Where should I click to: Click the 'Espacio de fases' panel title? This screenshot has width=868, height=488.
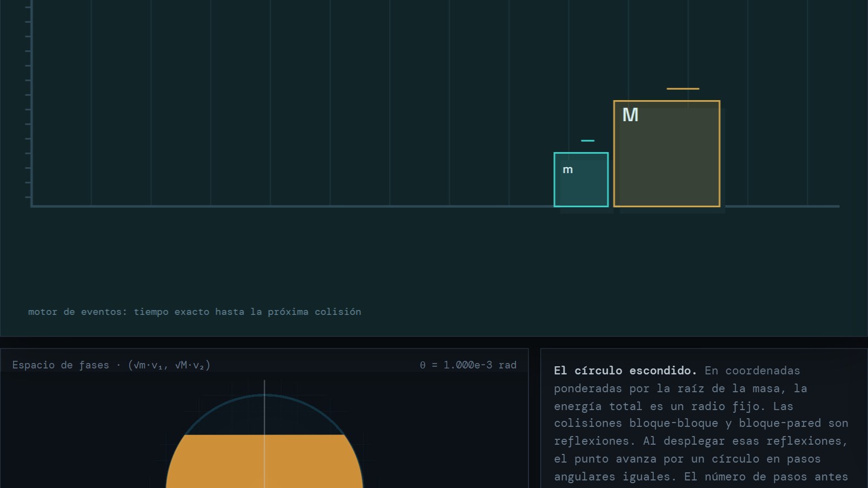(x=111, y=365)
